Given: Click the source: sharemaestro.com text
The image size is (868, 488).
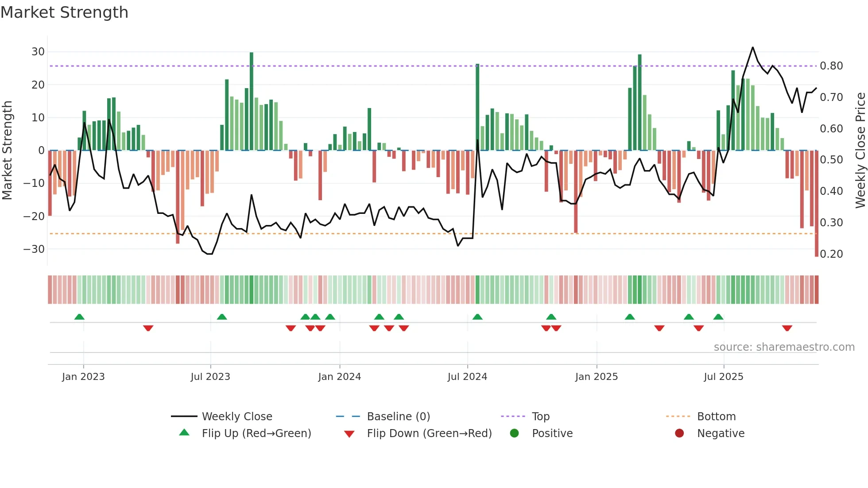Looking at the screenshot, I should 784,347.
